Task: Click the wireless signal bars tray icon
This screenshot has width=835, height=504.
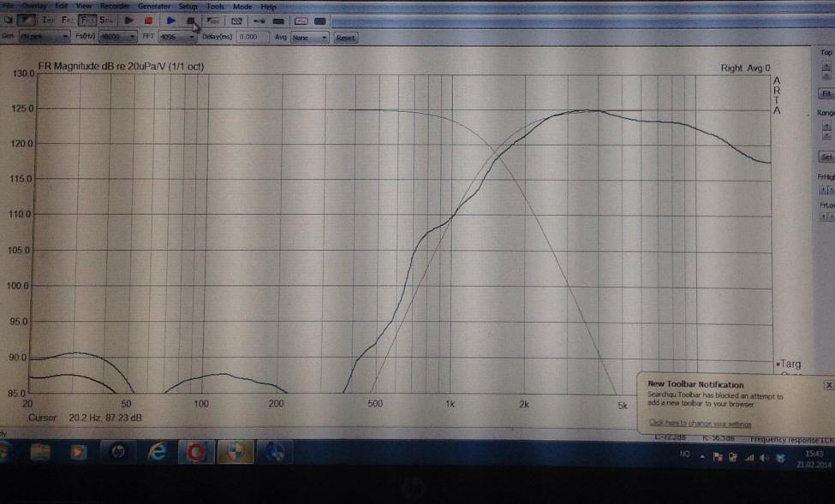Action: [x=749, y=458]
